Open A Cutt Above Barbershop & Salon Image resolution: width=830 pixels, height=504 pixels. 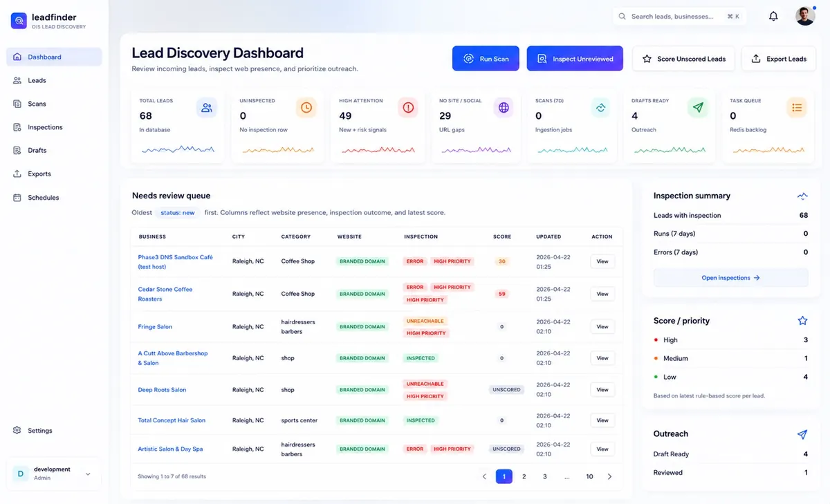(173, 358)
